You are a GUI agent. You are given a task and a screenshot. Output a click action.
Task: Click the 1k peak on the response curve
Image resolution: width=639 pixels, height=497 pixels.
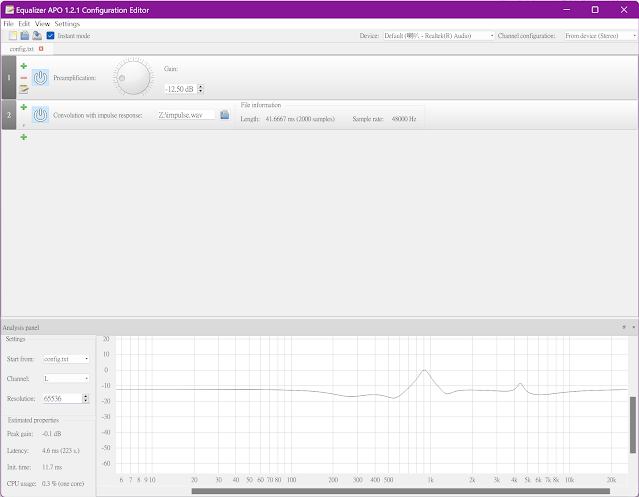(x=424, y=370)
